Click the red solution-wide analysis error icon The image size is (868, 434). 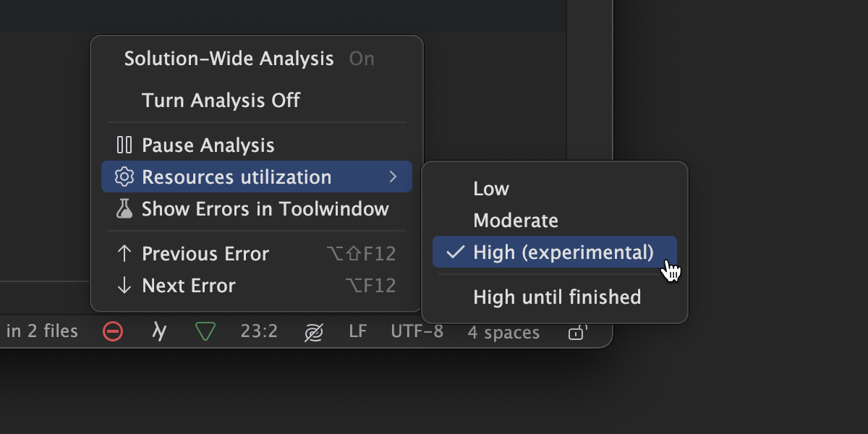(113, 332)
